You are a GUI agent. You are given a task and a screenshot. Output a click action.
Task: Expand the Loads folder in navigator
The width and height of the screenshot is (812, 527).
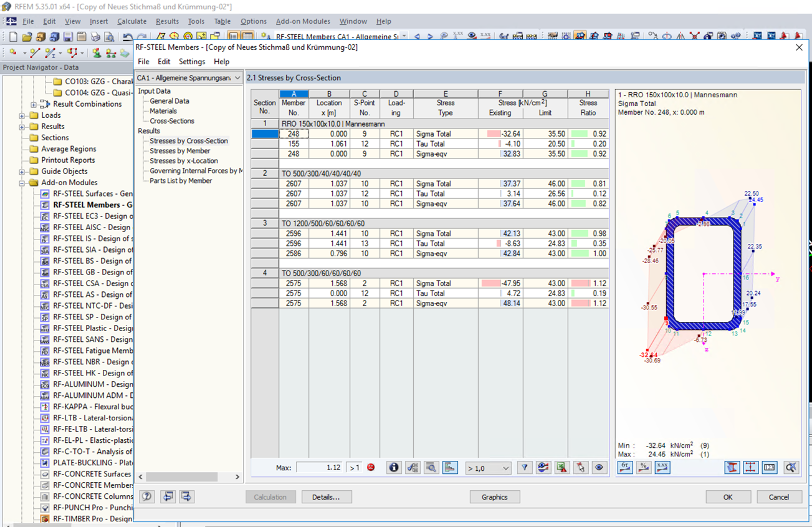click(22, 115)
